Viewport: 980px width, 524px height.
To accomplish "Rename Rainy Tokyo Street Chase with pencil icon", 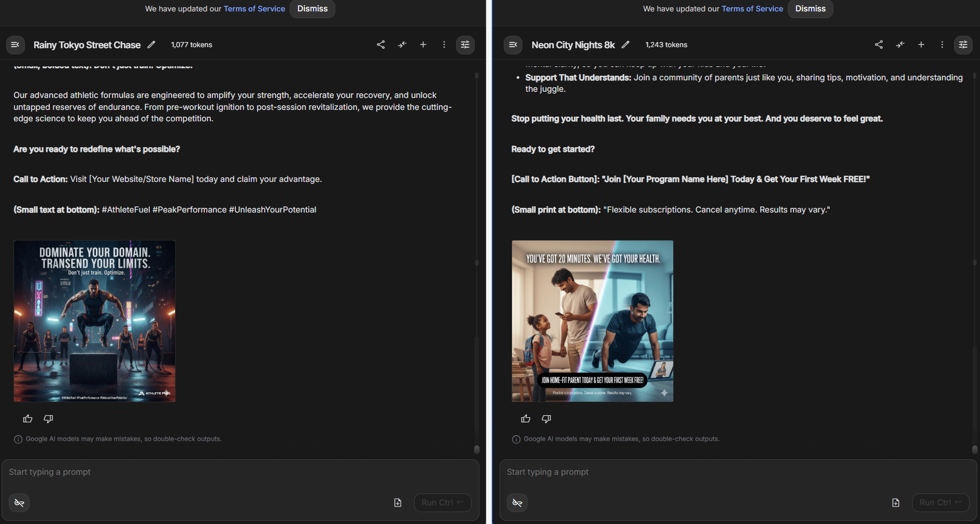I will (151, 45).
